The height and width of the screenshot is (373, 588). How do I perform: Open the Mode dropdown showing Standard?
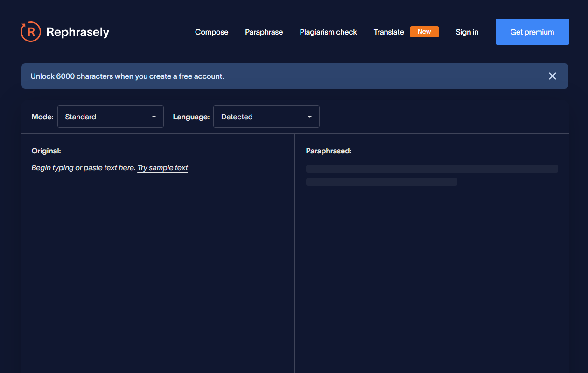(110, 117)
